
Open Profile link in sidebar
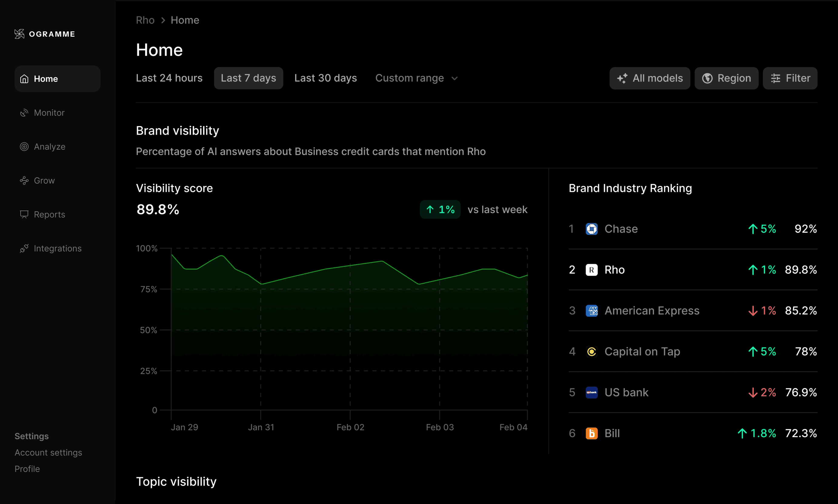point(27,469)
